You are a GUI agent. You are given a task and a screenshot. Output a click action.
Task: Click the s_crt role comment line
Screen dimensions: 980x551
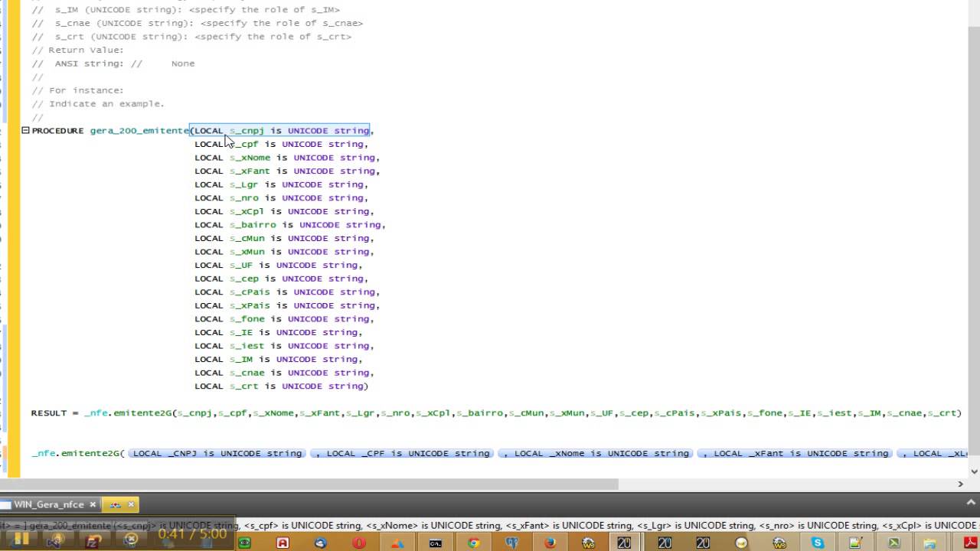191,37
